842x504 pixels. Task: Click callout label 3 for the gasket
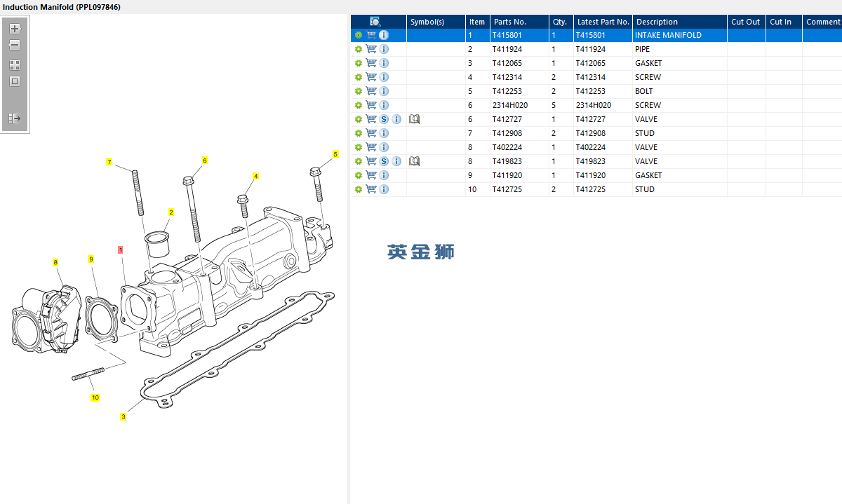(x=123, y=417)
